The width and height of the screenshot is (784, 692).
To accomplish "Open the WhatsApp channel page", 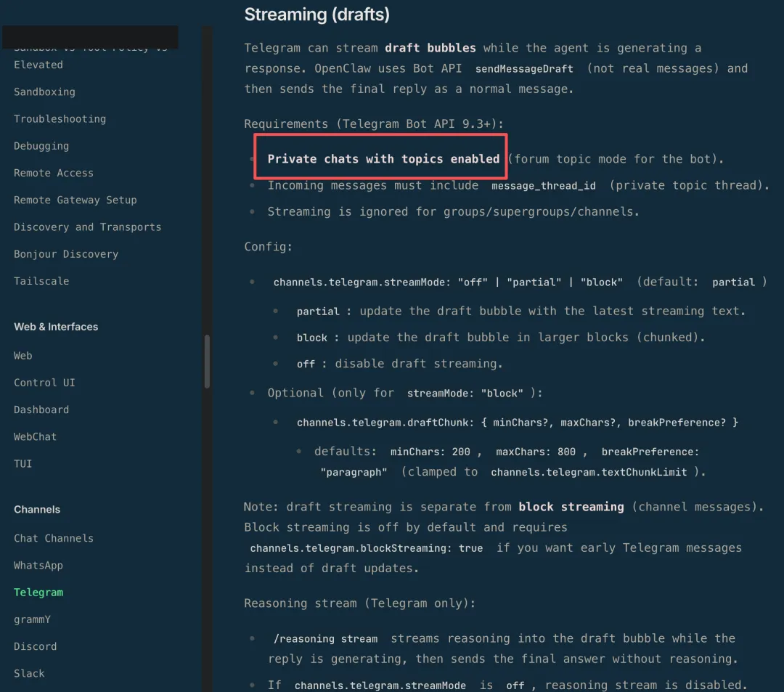I will click(38, 566).
